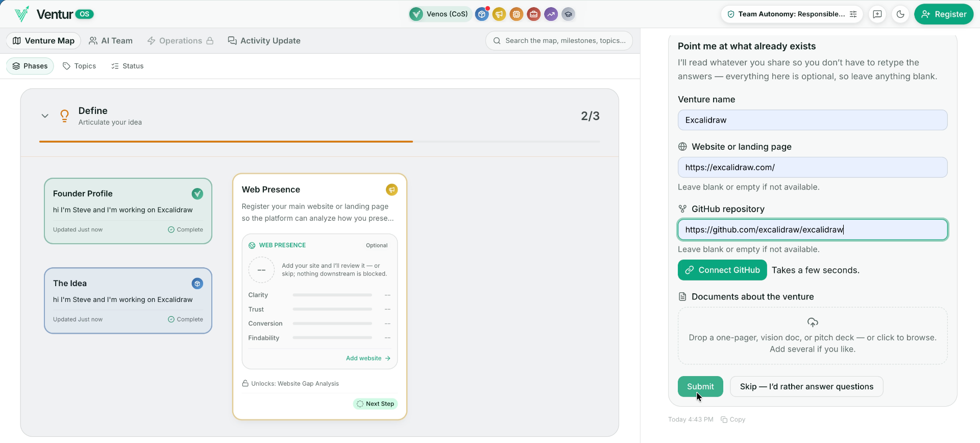
Task: Focus the map search field
Action: [x=559, y=41]
